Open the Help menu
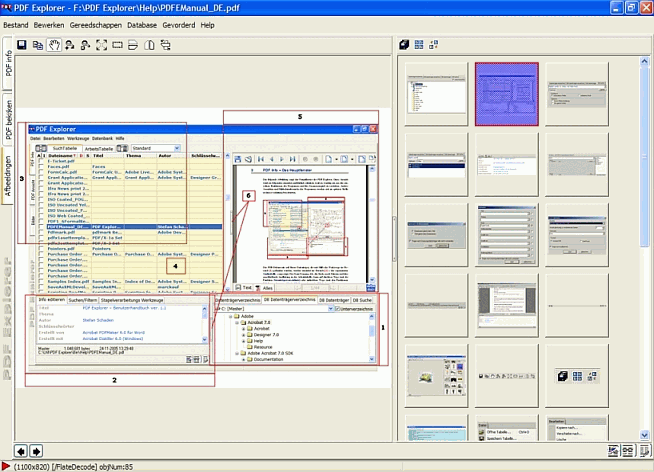The width and height of the screenshot is (654, 472). click(x=207, y=24)
